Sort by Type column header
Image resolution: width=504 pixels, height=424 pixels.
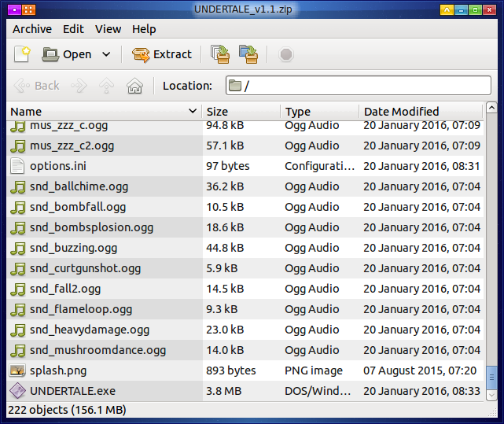tap(319, 112)
